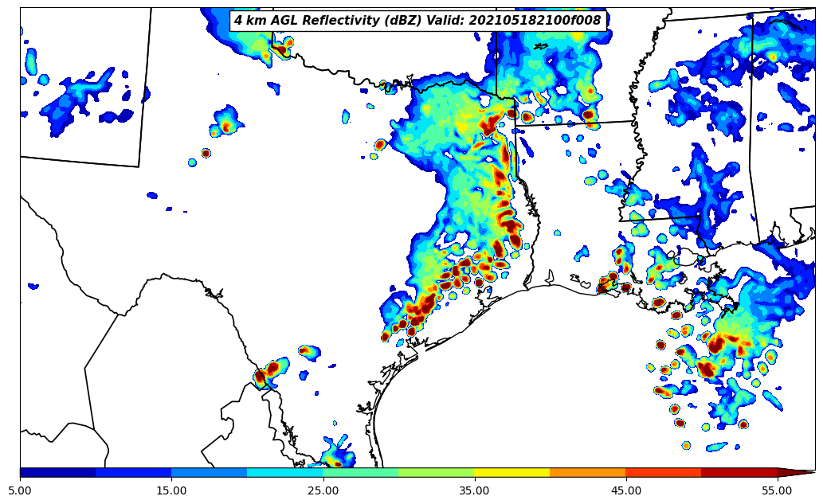Select the dark red 50–55 dBZ colorbar segment
The image size is (823, 504).
739,472
